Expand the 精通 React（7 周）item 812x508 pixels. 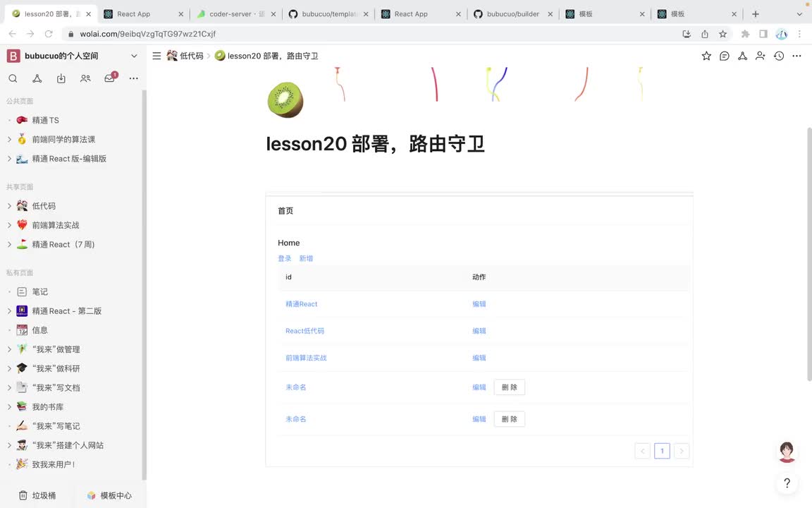(9, 244)
